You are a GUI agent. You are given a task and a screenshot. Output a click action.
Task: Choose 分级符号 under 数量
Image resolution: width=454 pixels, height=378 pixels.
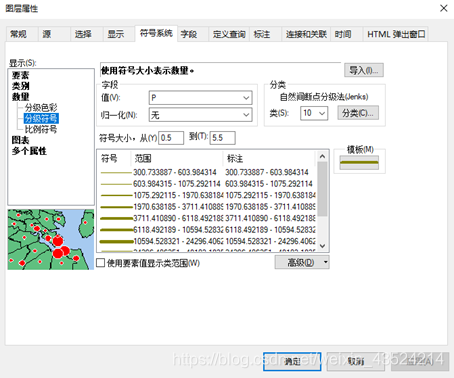coord(41,118)
